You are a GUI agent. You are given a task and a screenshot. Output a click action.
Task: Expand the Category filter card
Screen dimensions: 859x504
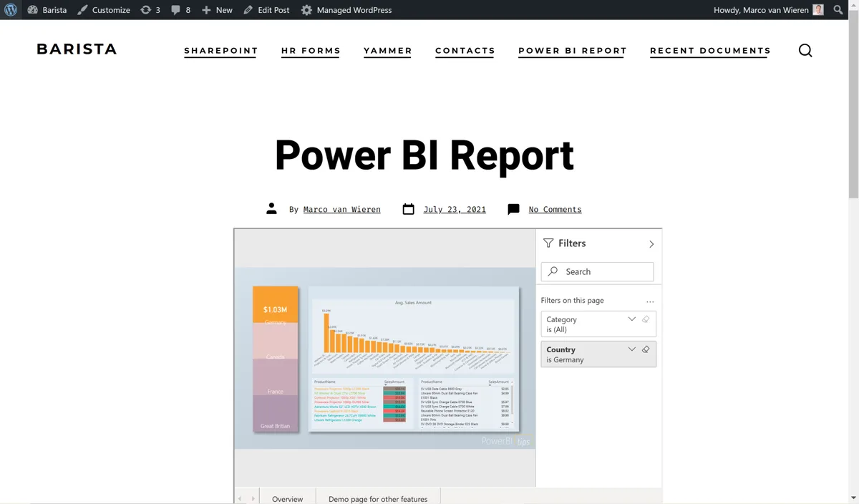pyautogui.click(x=631, y=319)
